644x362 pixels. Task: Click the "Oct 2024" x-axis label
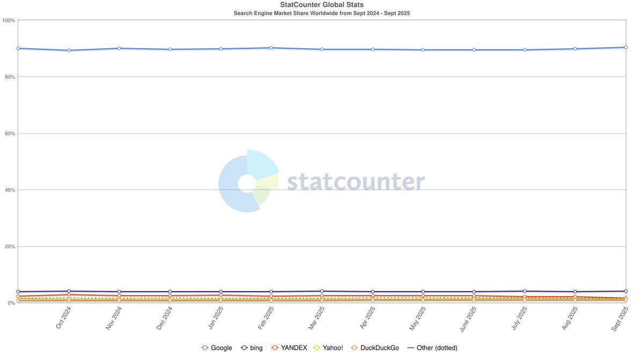64,317
